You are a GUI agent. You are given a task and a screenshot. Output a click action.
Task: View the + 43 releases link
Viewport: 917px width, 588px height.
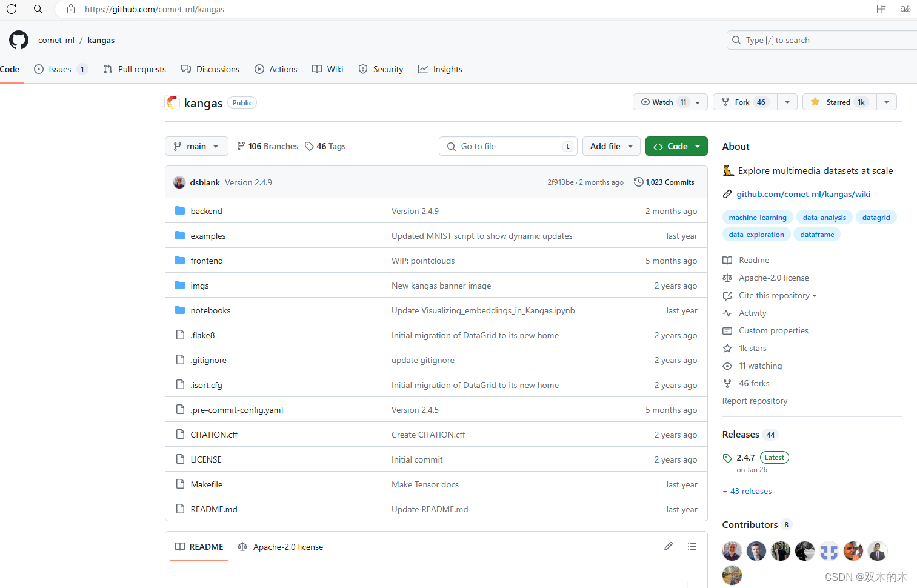[747, 491]
